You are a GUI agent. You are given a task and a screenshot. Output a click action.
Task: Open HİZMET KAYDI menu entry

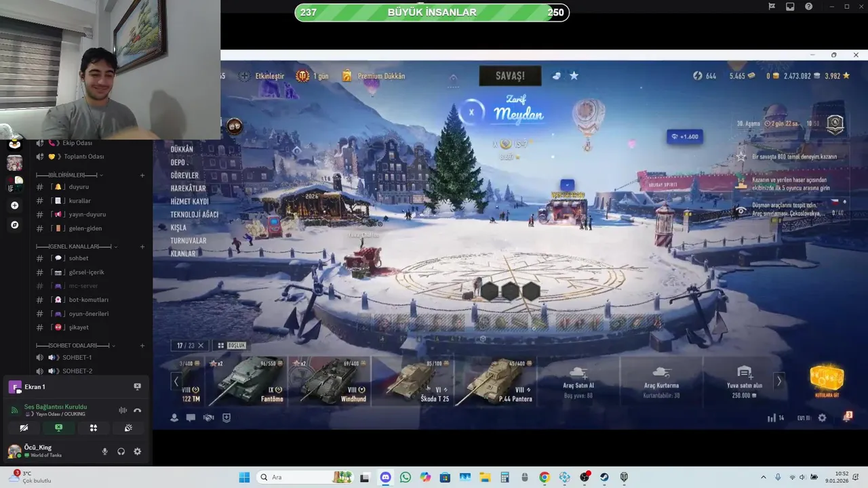coord(189,201)
